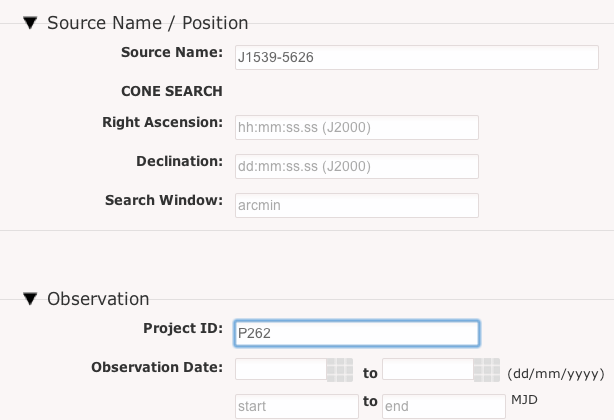Click the Observation section heading

[x=98, y=298]
